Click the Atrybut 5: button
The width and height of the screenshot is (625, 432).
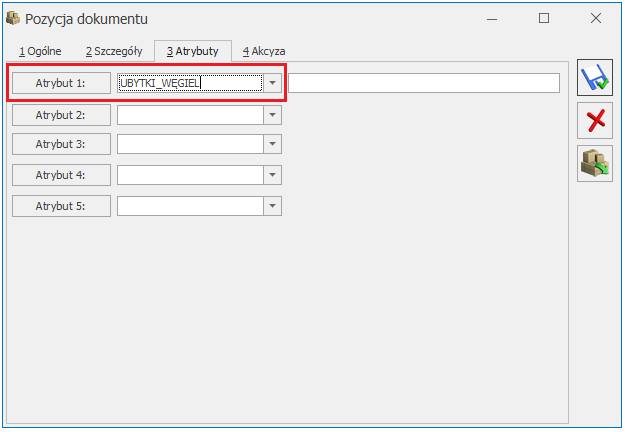click(x=61, y=206)
